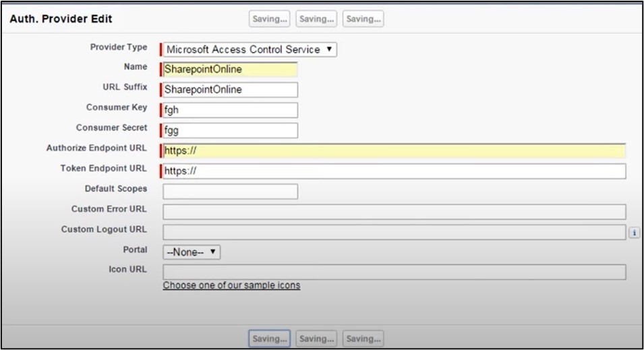The width and height of the screenshot is (644, 350).
Task: Focus the Token Endpoint URL field
Action: click(394, 171)
